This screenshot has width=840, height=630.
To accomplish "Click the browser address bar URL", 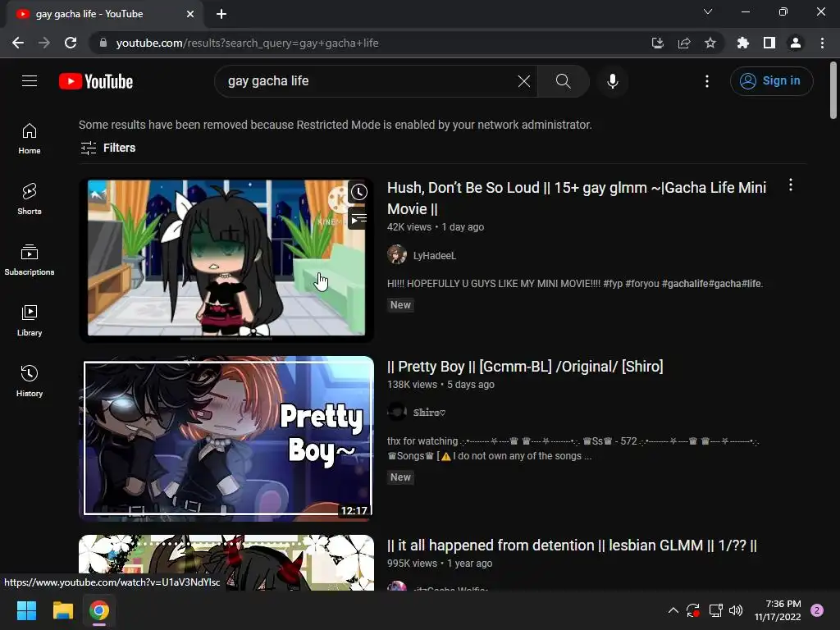I will (x=247, y=43).
